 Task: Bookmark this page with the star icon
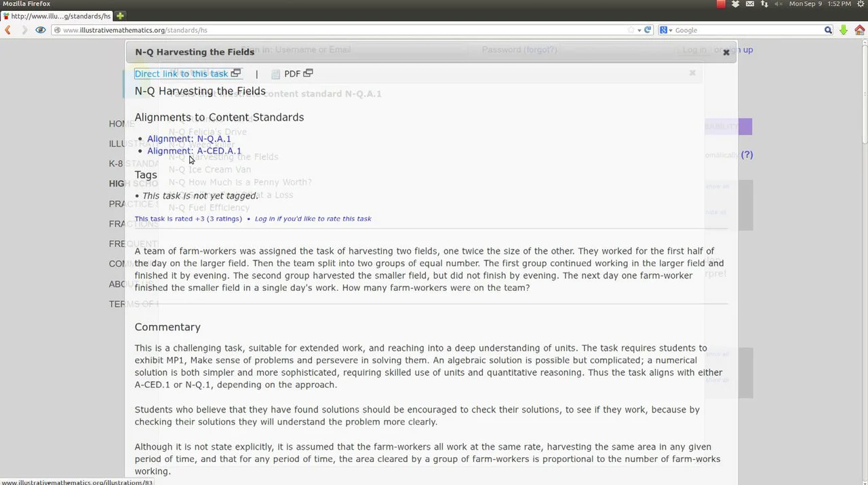tap(631, 30)
